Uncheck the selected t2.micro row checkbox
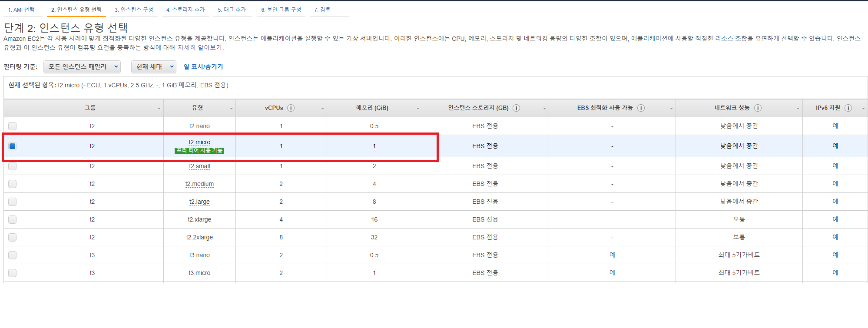 [x=12, y=146]
